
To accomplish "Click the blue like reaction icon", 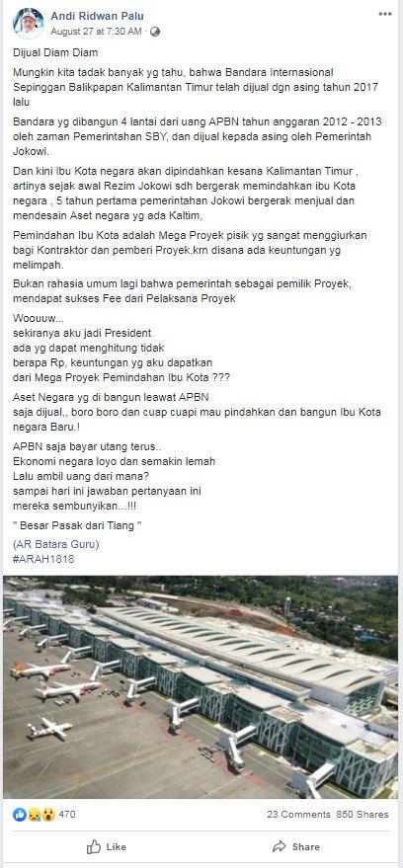I will coord(20,815).
